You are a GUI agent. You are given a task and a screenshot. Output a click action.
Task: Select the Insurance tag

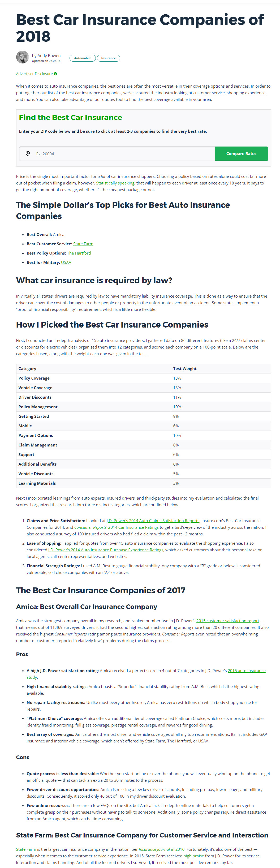(x=109, y=58)
